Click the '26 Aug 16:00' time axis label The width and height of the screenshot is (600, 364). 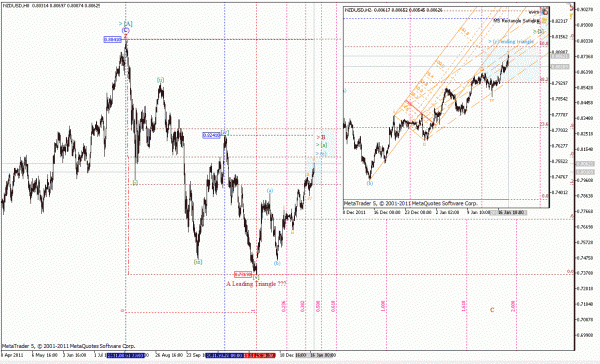point(169,355)
